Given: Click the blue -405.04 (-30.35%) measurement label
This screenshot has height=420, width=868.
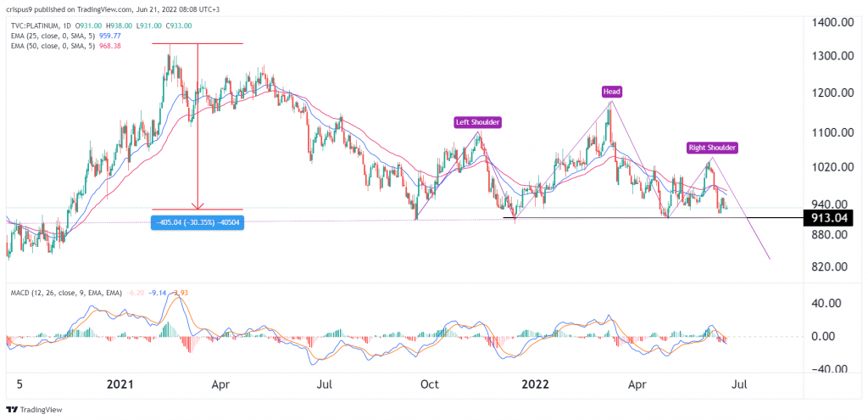Looking at the screenshot, I should click(x=197, y=222).
